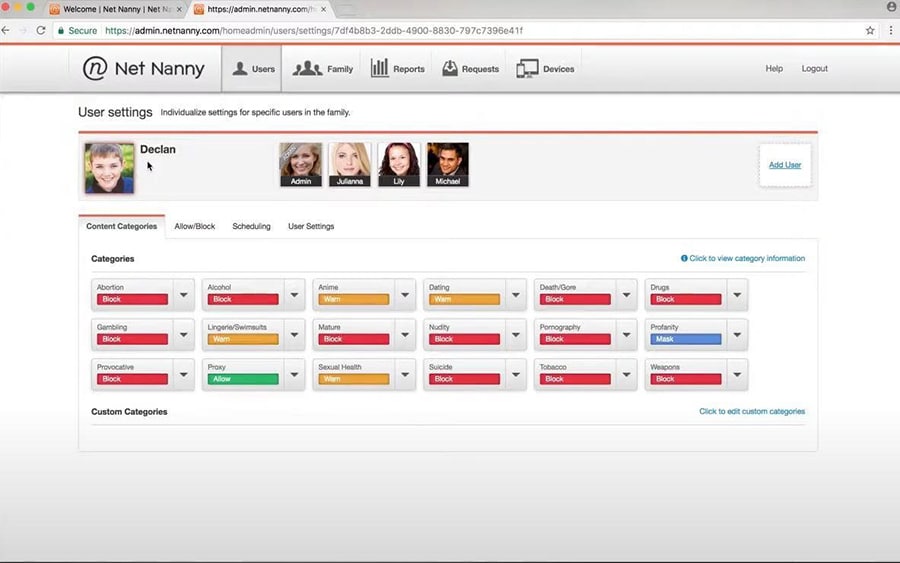Click the red Block bar under Nudity
The image size is (900, 563).
click(464, 339)
